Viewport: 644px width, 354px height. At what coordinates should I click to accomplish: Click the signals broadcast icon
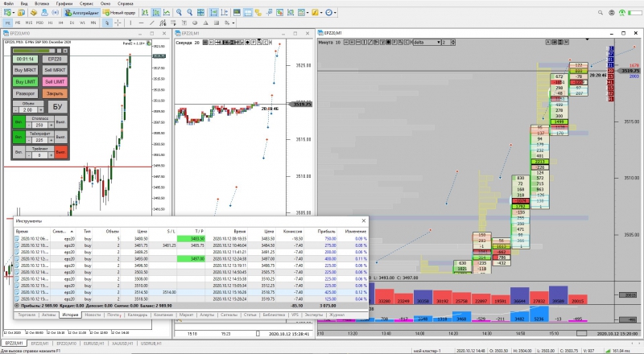point(55,13)
